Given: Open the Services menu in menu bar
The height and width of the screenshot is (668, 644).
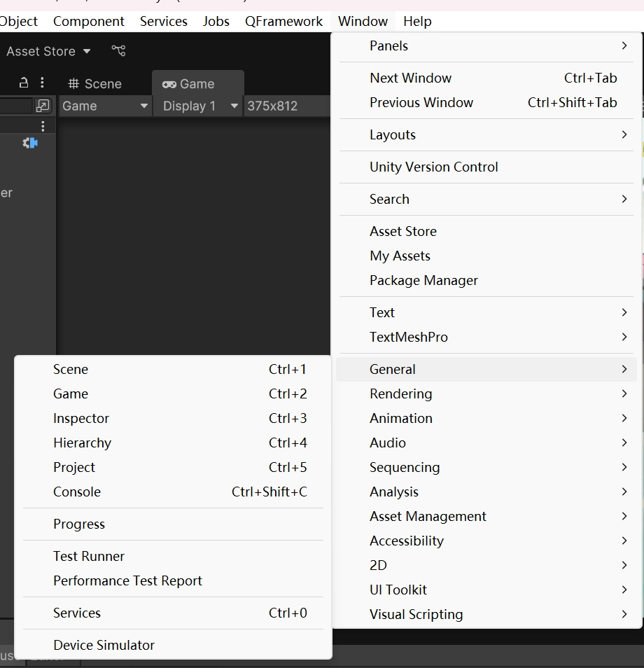Looking at the screenshot, I should [x=164, y=21].
